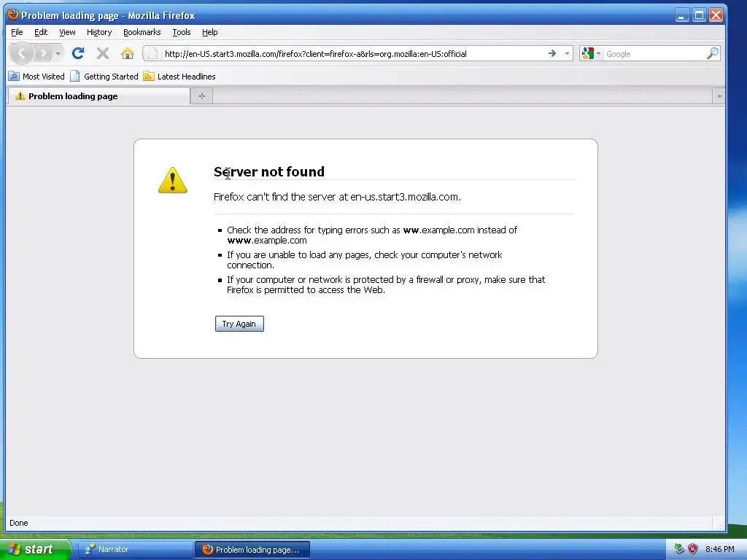Screen dimensions: 747x560
Task: Open the Bookmarks menu
Action: point(142,32)
